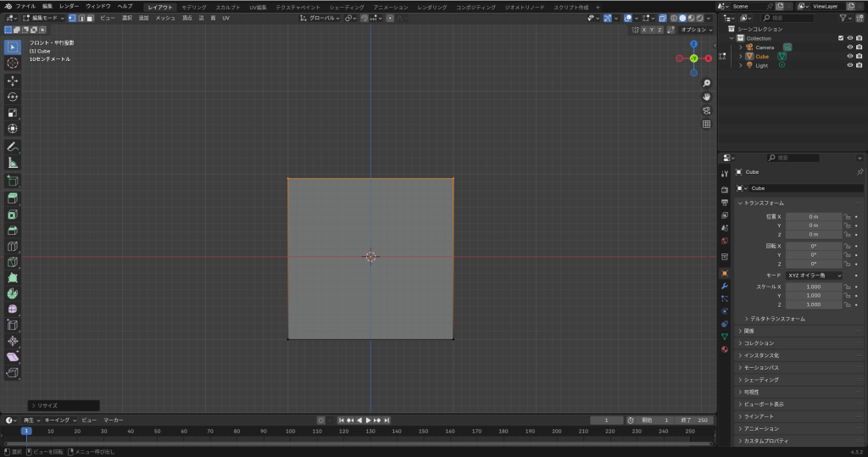Activate the Extrude Region tool
This screenshot has width=868, height=457.
13,198
